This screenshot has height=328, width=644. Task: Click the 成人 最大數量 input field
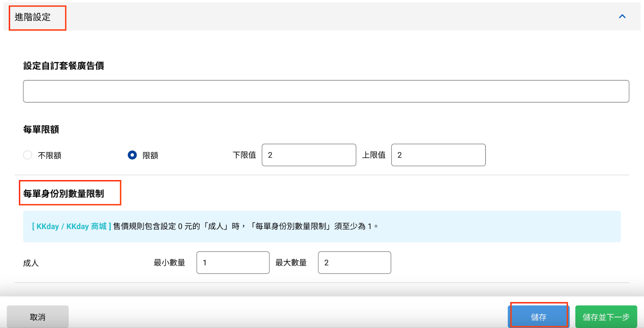(354, 263)
